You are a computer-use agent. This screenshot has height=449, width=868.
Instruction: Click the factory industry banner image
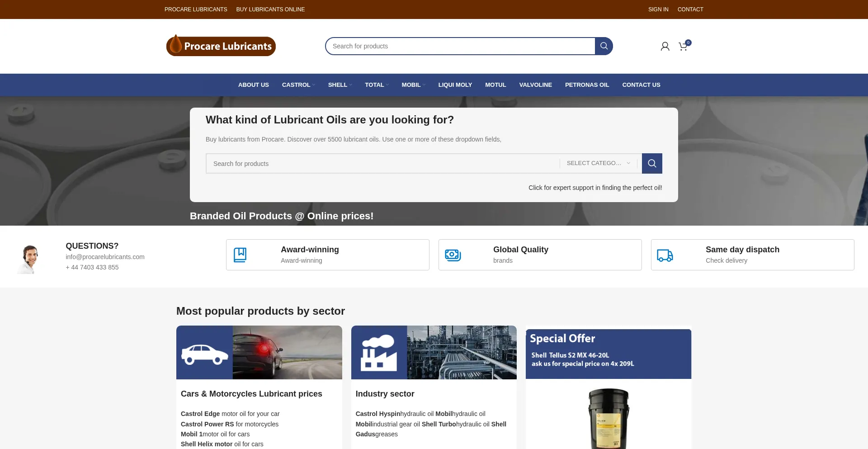pyautogui.click(x=434, y=352)
